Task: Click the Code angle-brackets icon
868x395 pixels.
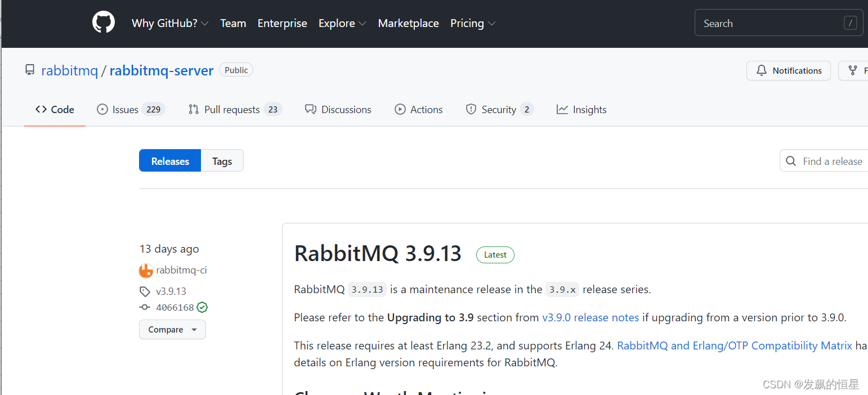Action: point(41,110)
